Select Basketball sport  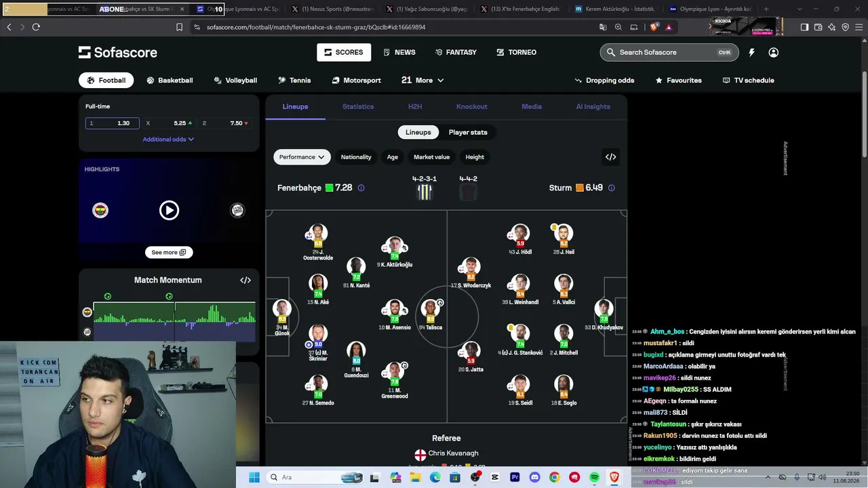170,80
